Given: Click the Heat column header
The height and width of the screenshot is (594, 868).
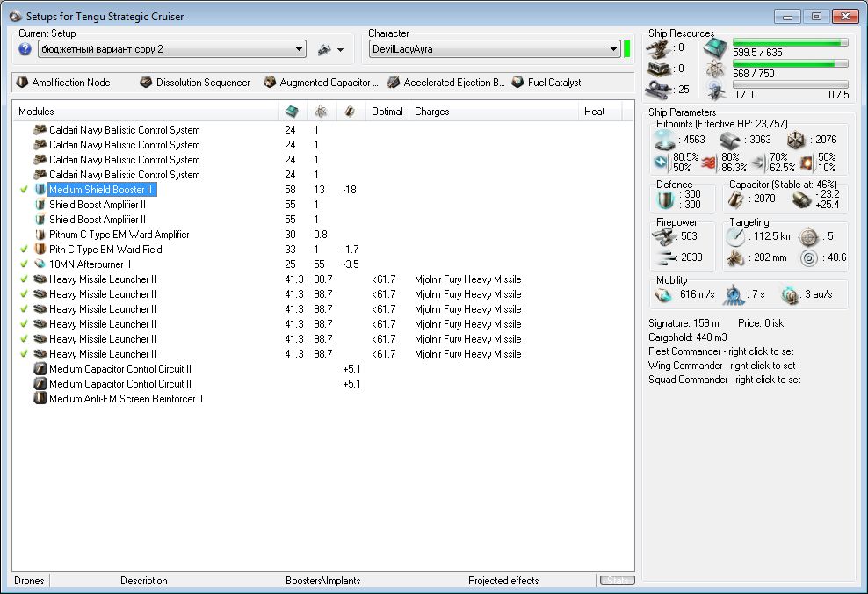Looking at the screenshot, I should (600, 112).
